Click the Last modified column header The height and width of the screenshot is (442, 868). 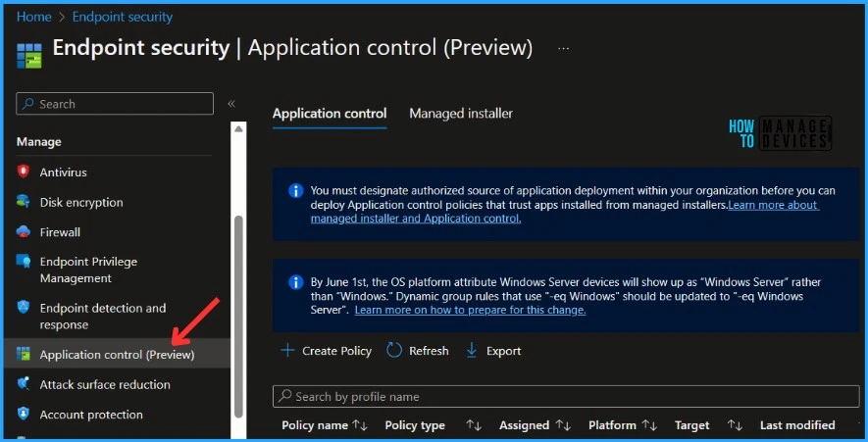(x=797, y=425)
